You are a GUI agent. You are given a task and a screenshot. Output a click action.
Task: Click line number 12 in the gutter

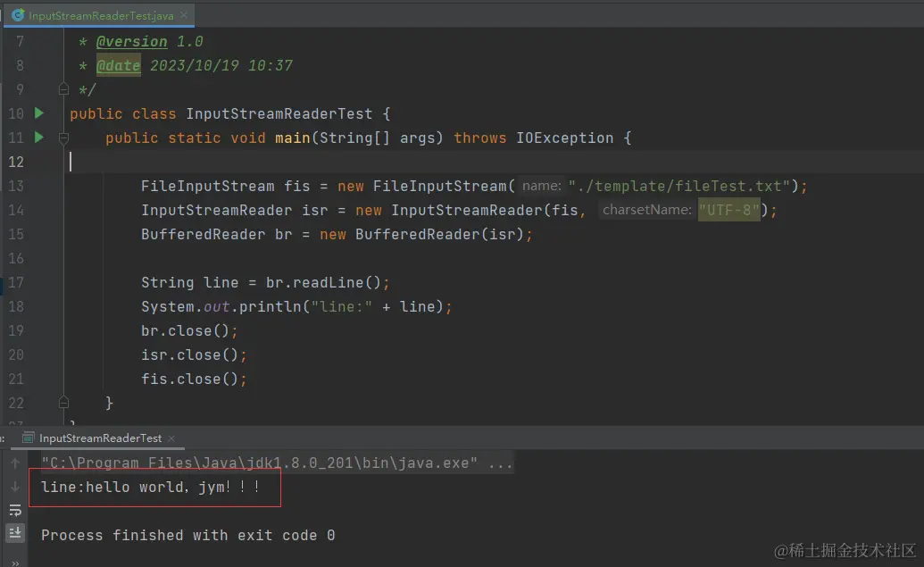click(x=16, y=163)
